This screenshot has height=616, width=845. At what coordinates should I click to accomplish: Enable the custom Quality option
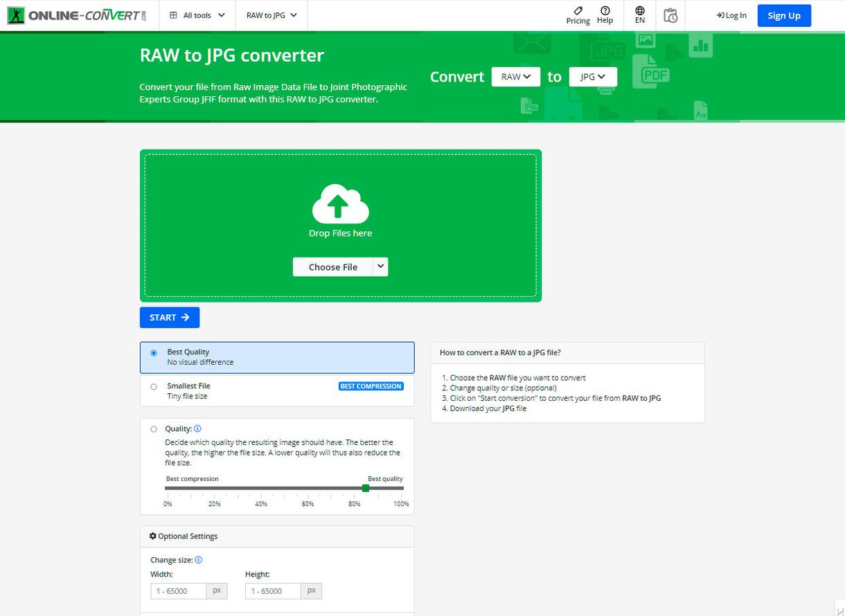[154, 428]
